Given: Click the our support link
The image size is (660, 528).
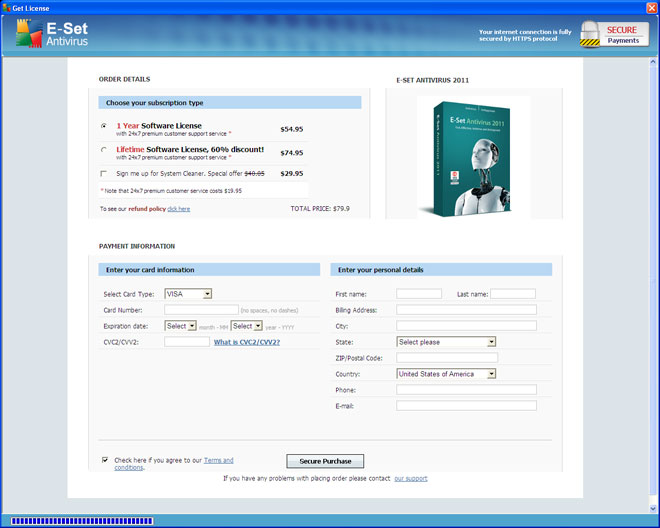Looking at the screenshot, I should [410, 478].
